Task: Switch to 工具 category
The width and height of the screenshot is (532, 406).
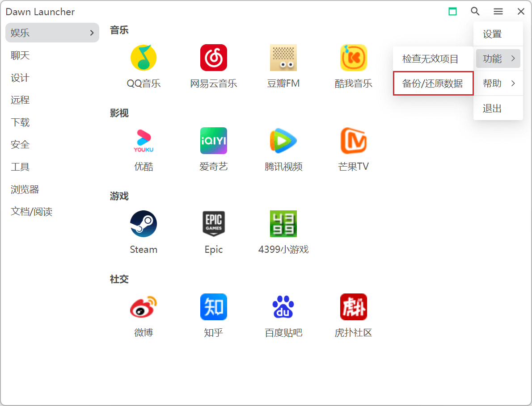Action: [x=52, y=167]
